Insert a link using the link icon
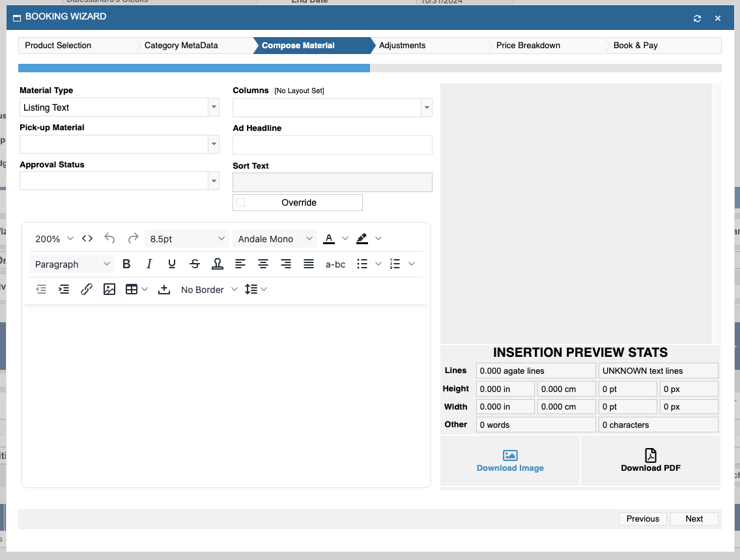 (87, 289)
